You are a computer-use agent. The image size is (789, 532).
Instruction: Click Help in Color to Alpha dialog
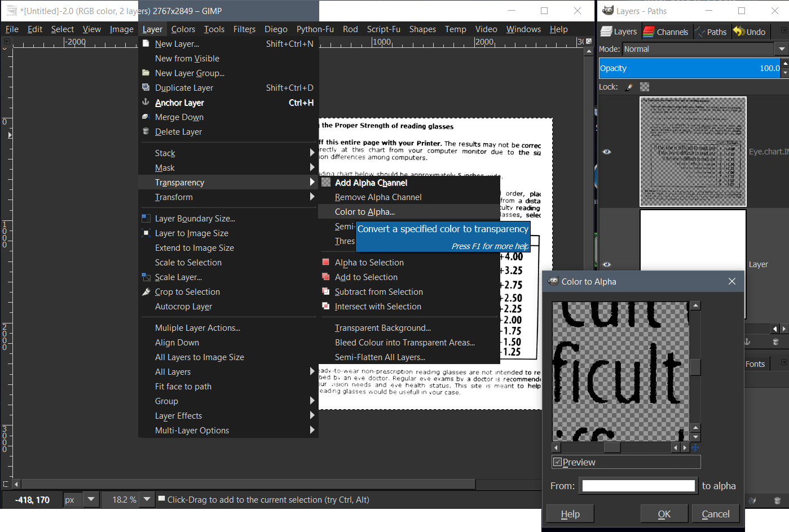[570, 514]
